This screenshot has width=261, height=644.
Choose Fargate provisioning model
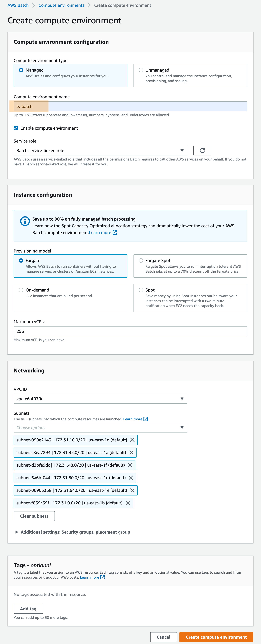coord(21,260)
